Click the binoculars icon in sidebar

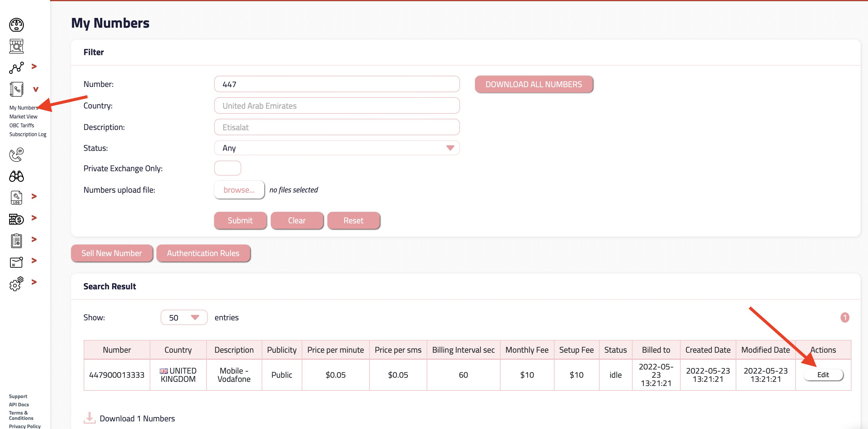16,176
